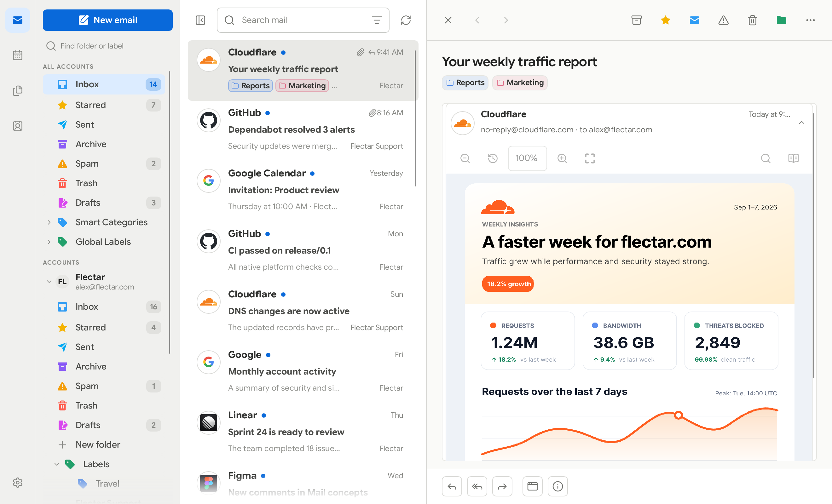The image size is (832, 504).
Task: Delete the open email
Action: point(753,20)
